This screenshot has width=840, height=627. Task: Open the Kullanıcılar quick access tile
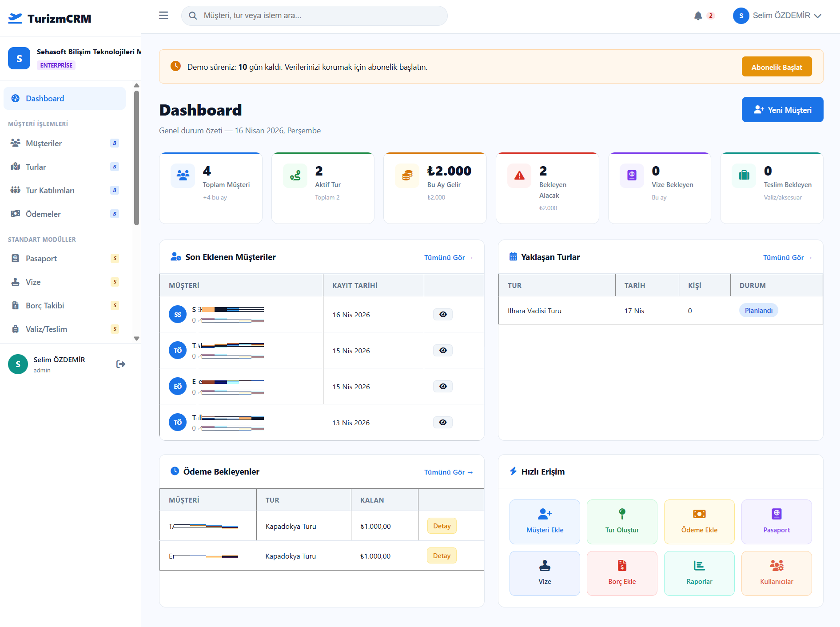click(x=776, y=573)
